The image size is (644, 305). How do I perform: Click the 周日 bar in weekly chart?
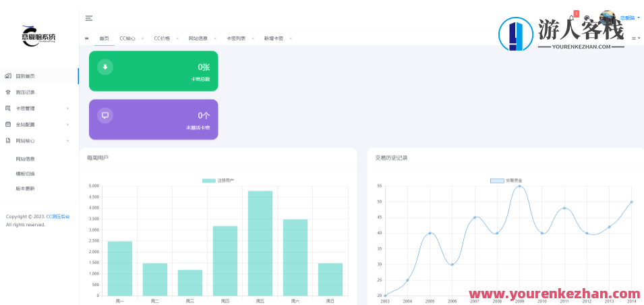pyautogui.click(x=330, y=279)
